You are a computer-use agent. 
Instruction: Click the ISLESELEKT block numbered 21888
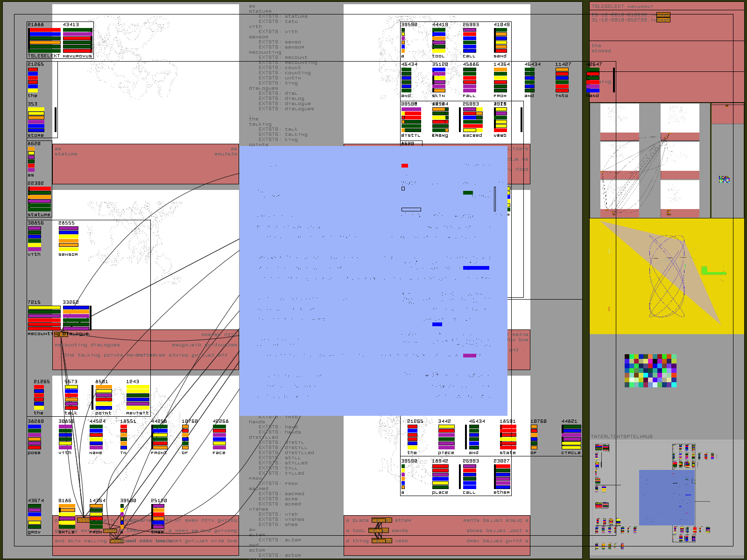point(45,40)
